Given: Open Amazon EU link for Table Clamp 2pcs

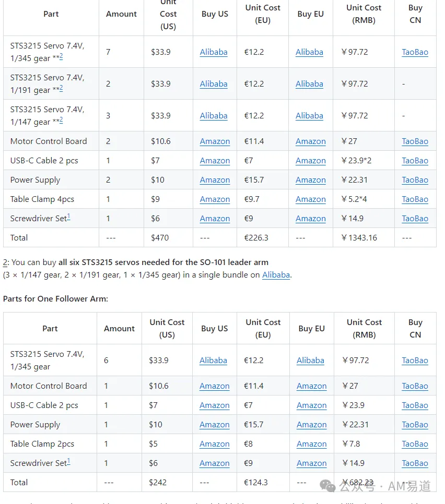Looking at the screenshot, I should coord(311,444).
